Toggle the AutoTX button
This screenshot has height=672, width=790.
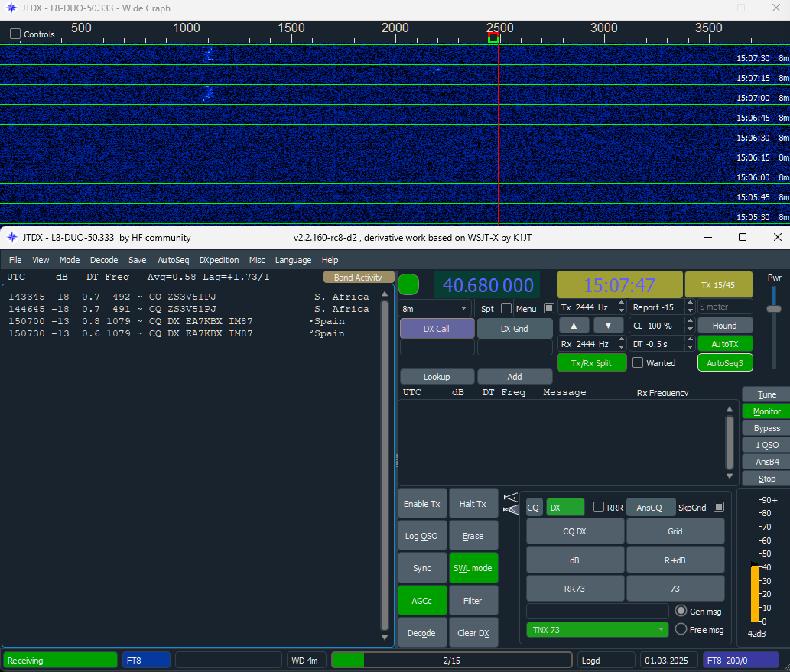pos(725,344)
